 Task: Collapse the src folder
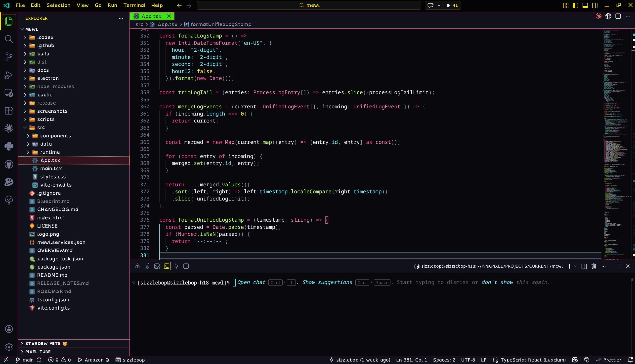pyautogui.click(x=41, y=127)
